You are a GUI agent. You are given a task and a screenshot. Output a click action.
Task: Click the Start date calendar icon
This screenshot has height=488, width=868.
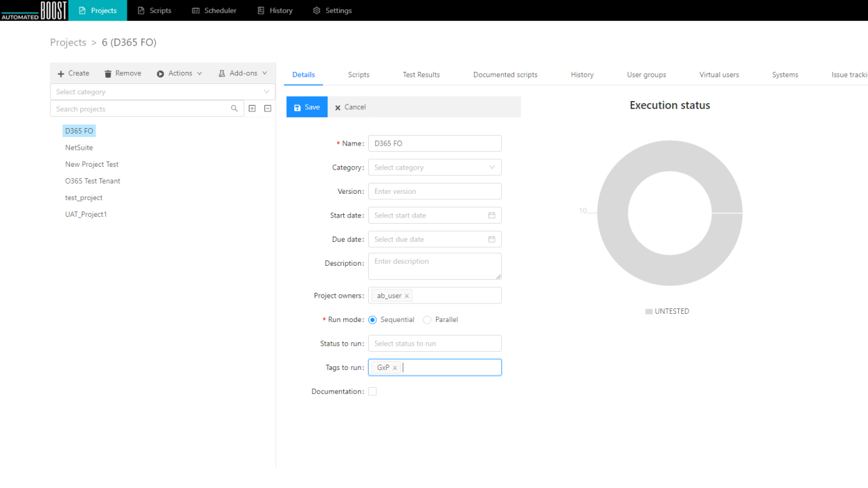pos(492,216)
